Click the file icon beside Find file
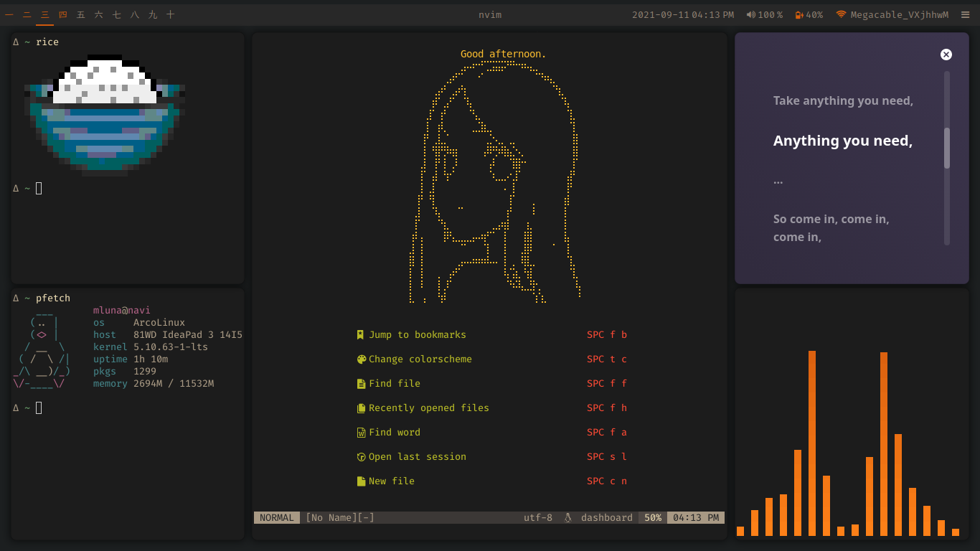 361,384
